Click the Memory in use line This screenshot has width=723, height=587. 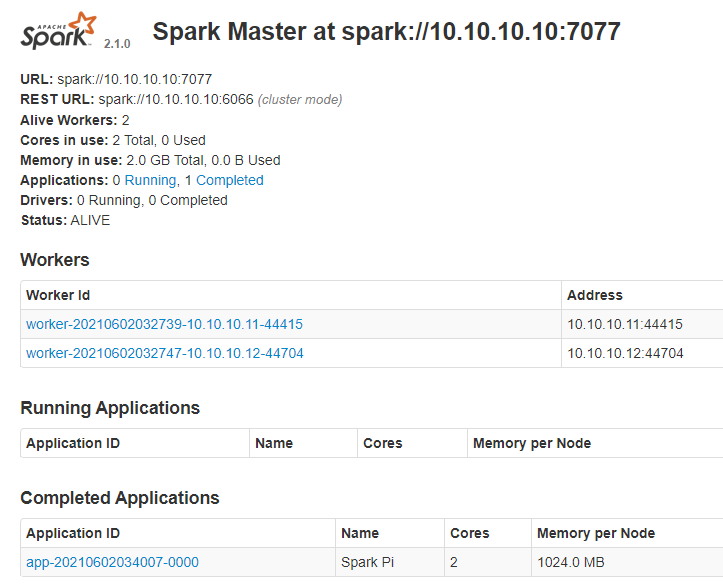tap(150, 160)
